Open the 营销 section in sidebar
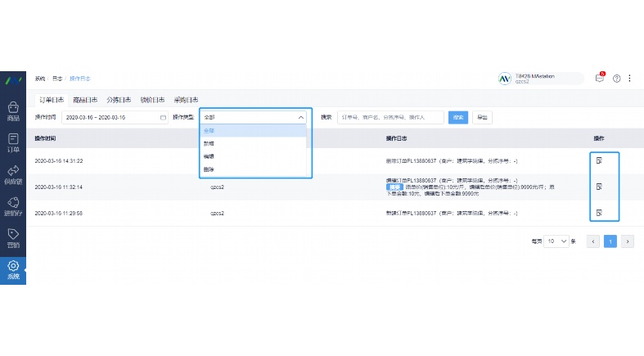This screenshot has width=644, height=356. (x=13, y=238)
